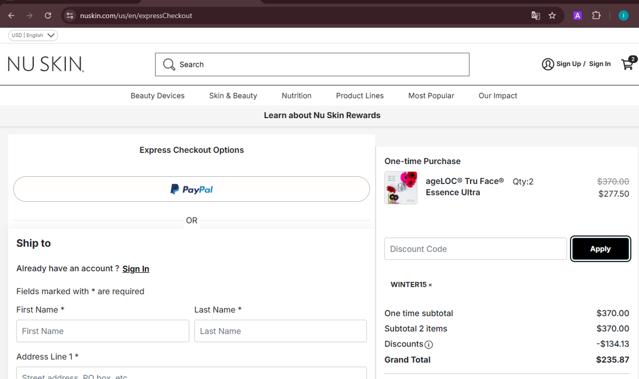Open the Skin & Beauty menu

click(x=233, y=95)
